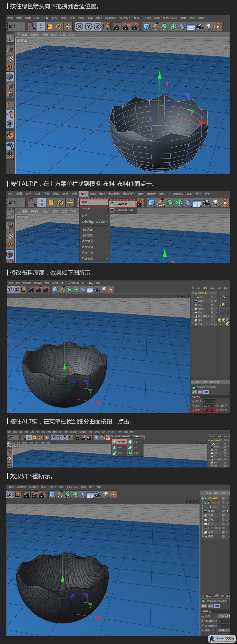Open the 类型 Catmull dropdown
The height and width of the screenshot is (644, 237).
tap(224, 616)
